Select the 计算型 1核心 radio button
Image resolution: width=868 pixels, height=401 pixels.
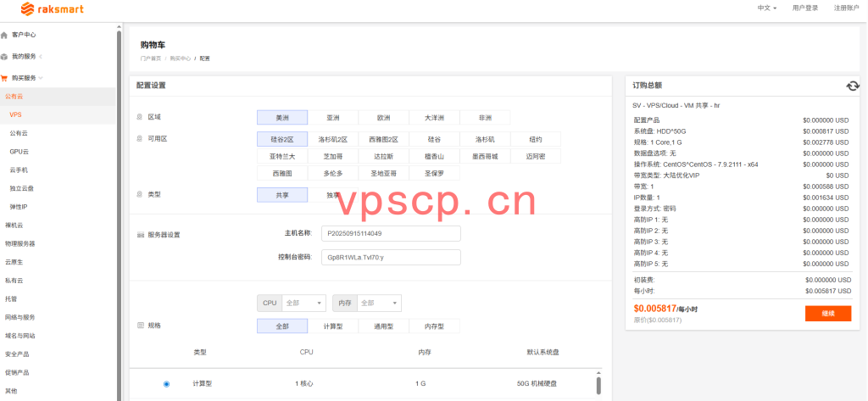[167, 384]
